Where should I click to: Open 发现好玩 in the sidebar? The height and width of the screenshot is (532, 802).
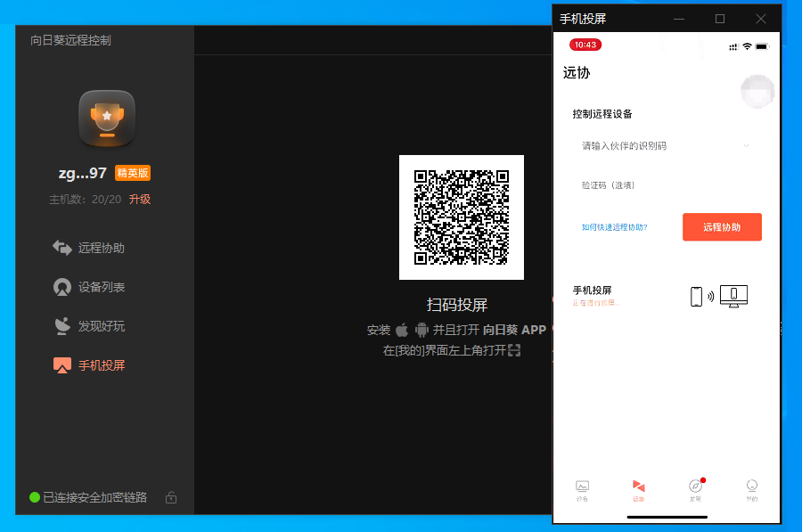pyautogui.click(x=89, y=326)
